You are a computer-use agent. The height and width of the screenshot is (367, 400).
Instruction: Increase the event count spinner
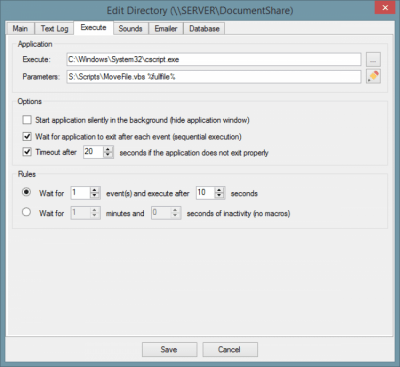tap(95, 190)
